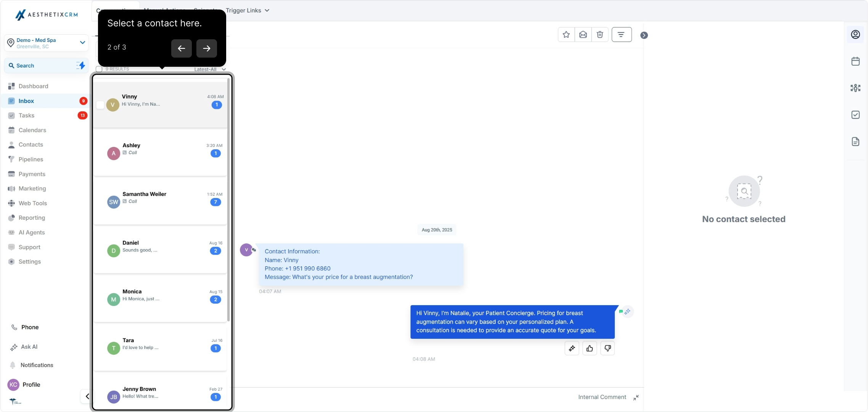Open the Latest-All sort dropdown

click(210, 69)
